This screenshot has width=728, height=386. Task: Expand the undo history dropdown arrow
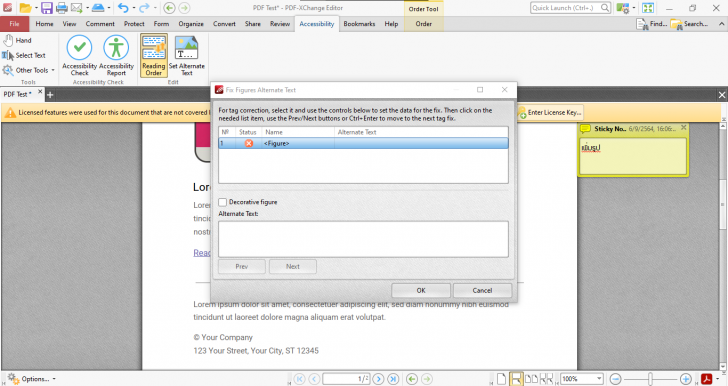tap(133, 7)
